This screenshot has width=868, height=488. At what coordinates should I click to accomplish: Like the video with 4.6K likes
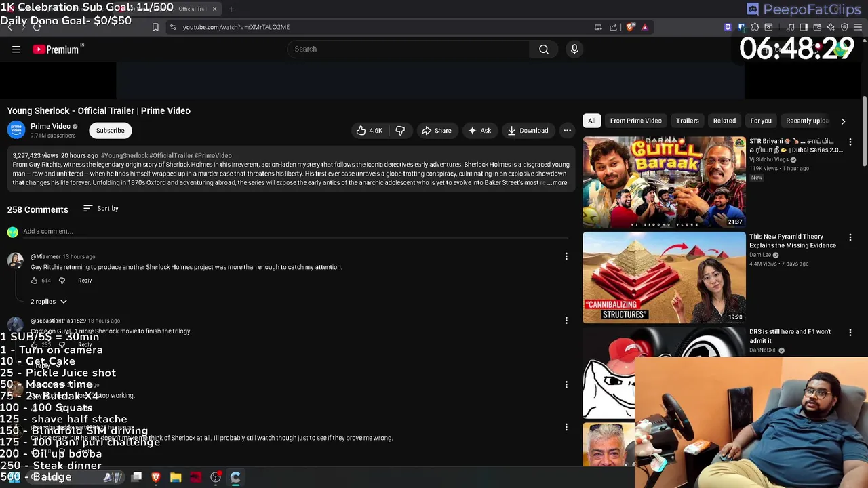click(370, 130)
